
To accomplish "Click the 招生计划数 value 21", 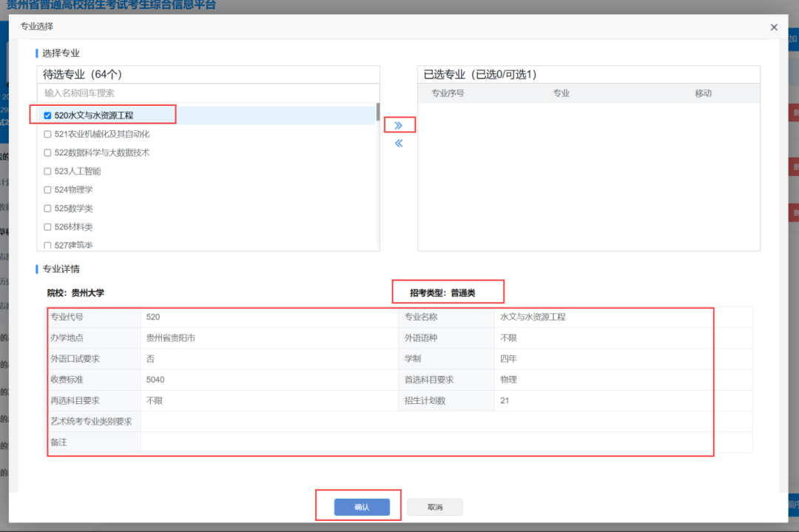I will pyautogui.click(x=505, y=400).
